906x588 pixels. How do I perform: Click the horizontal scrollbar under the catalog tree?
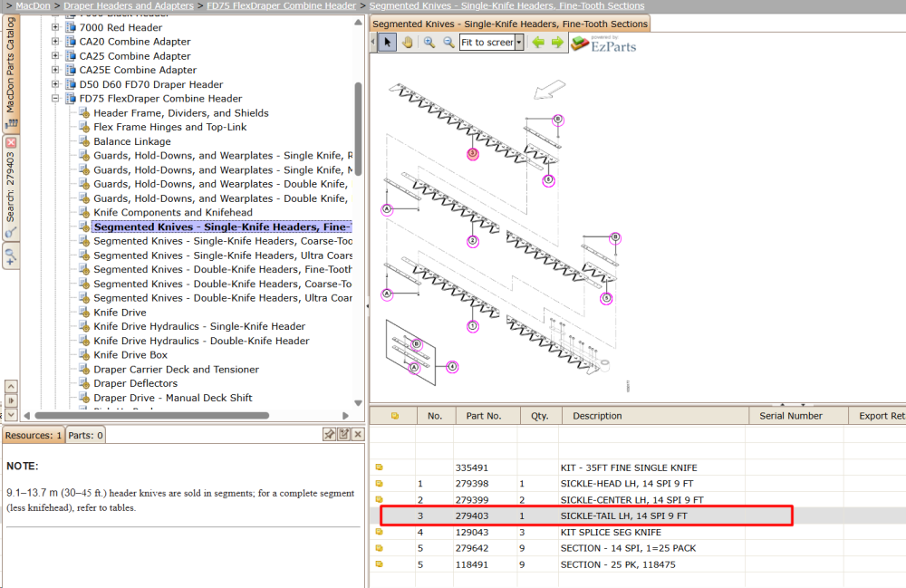(152, 415)
